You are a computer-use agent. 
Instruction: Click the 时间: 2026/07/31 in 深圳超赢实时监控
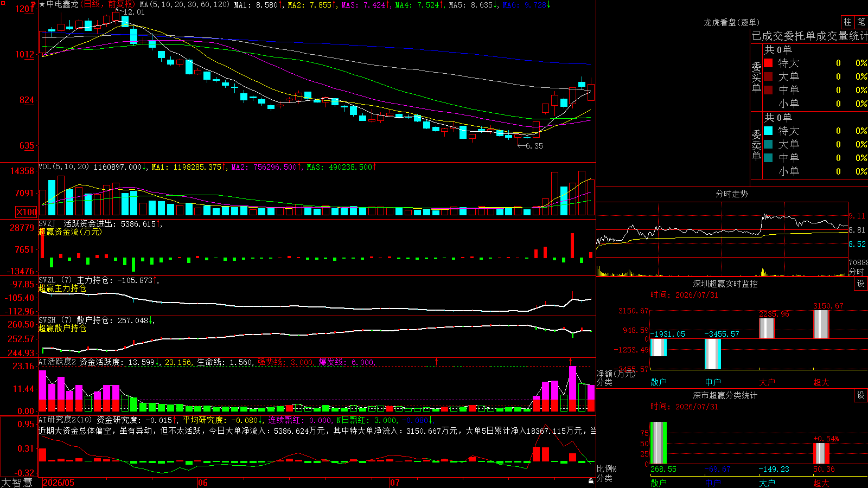[x=684, y=295]
